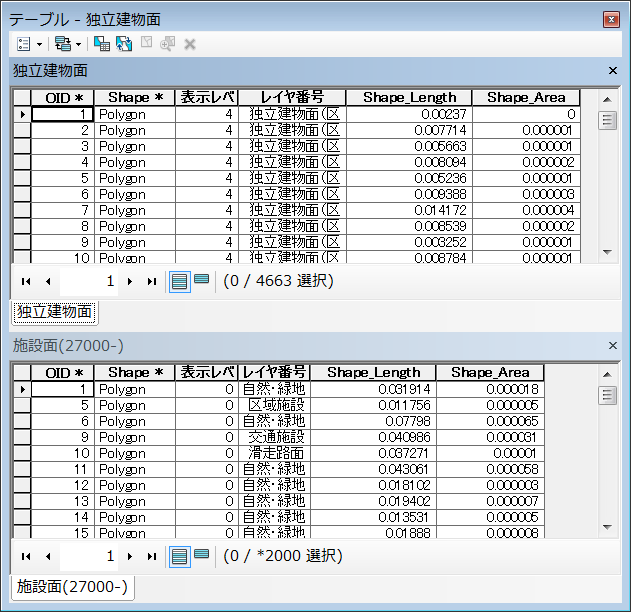Click Shape column header in 独立建物面 table
Viewport: 631px width, 612px height.
(135, 98)
